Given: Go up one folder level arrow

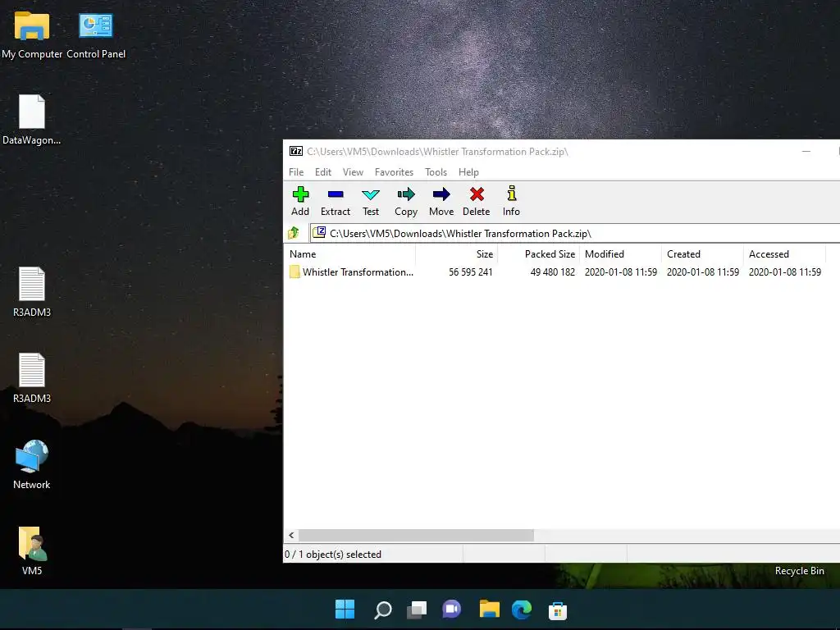Looking at the screenshot, I should pyautogui.click(x=294, y=233).
